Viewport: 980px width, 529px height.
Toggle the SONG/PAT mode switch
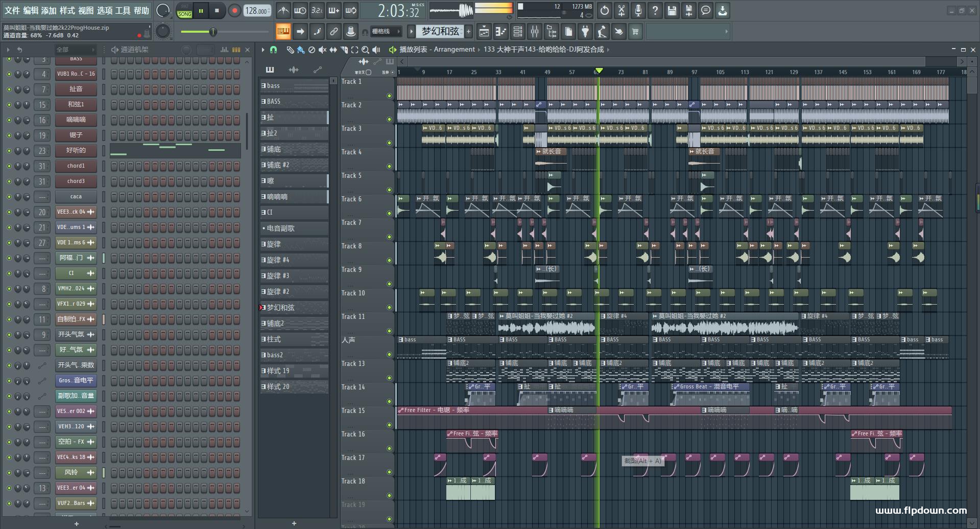coord(184,11)
